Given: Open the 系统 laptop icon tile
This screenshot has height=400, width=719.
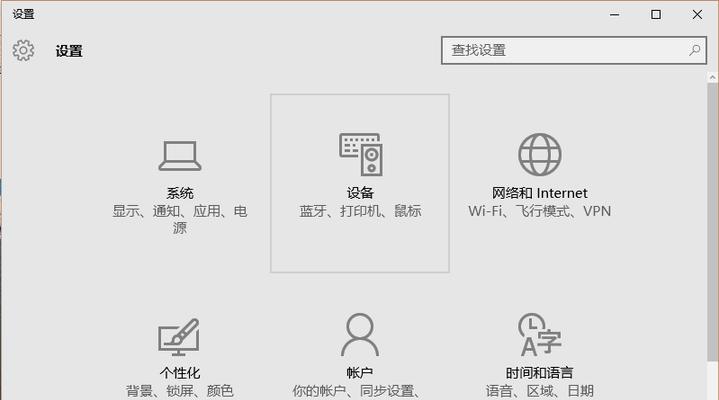Looking at the screenshot, I should [180, 156].
